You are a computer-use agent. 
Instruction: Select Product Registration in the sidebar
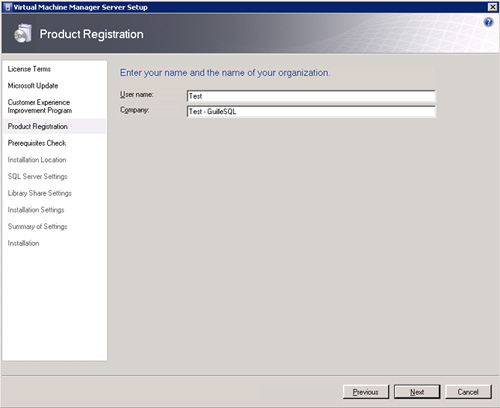click(38, 126)
